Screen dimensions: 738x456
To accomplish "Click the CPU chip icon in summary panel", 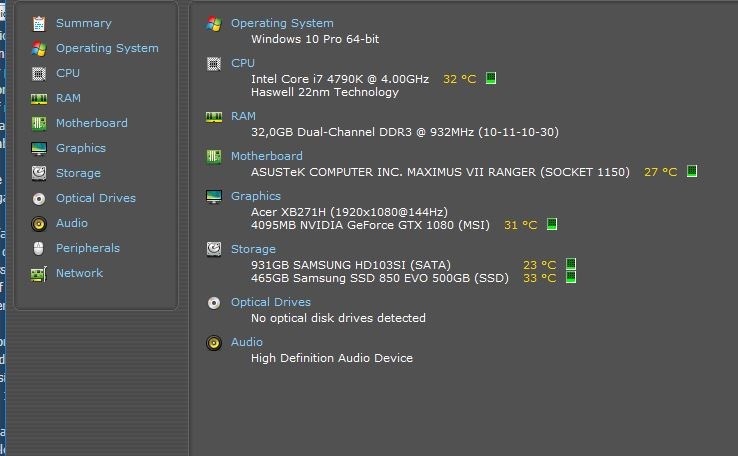I will (214, 64).
